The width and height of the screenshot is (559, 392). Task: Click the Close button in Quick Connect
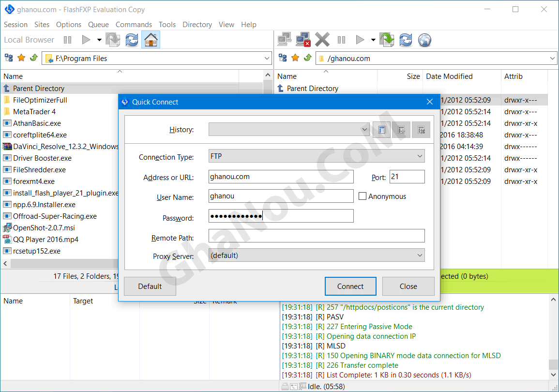[408, 286]
